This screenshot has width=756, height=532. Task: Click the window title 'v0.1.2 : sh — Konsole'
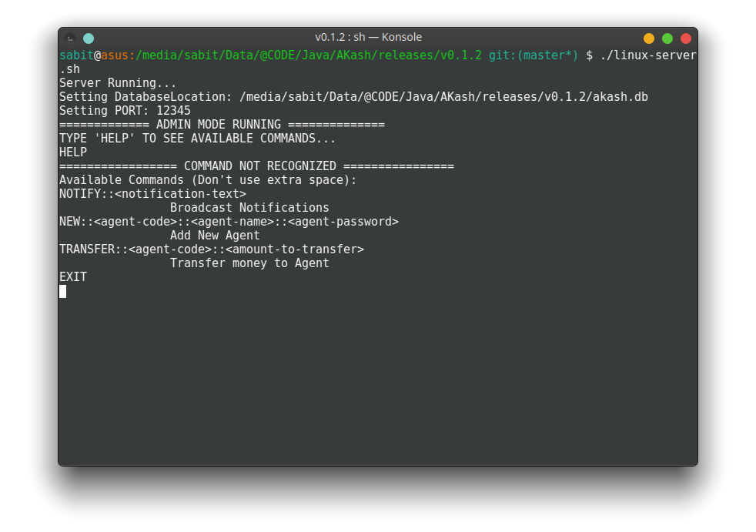tap(368, 37)
